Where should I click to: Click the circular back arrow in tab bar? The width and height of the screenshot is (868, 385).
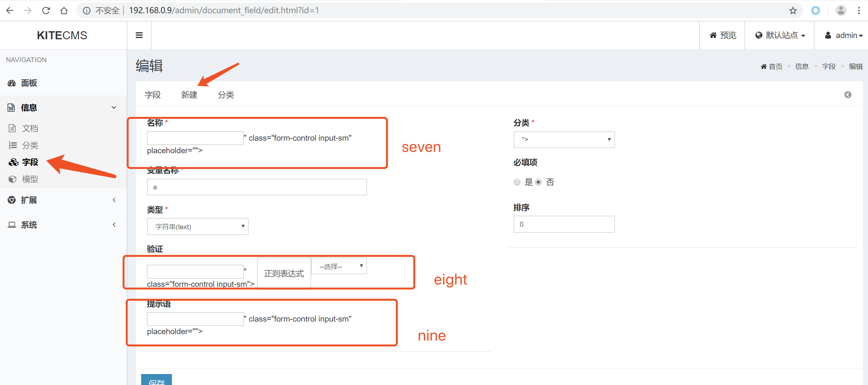pyautogui.click(x=847, y=95)
